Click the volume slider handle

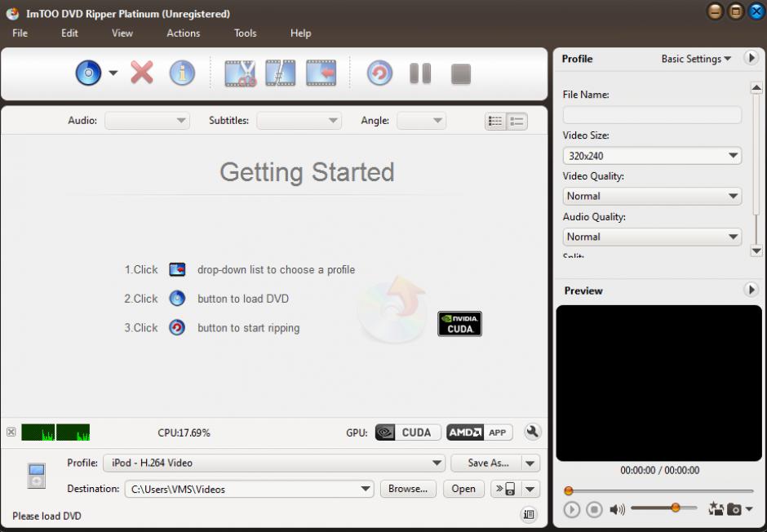click(676, 508)
